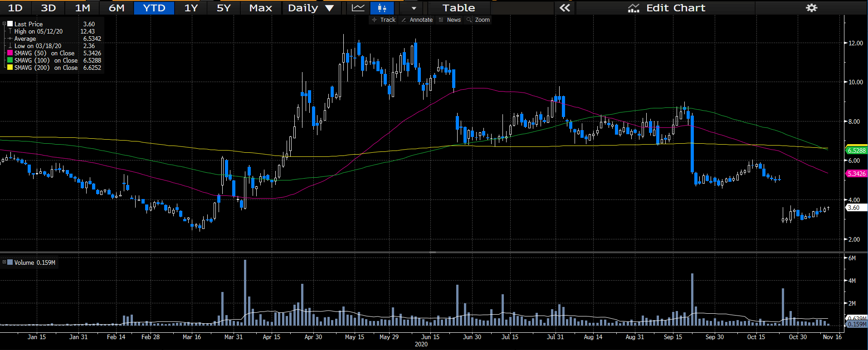Collapse the Last Price legend box
Viewport: 868px width, 350px height.
coord(4,24)
